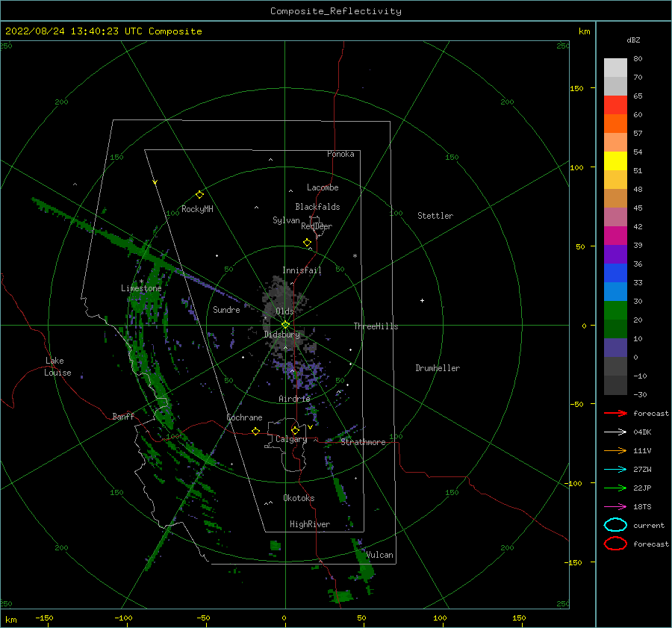Viewport: 672px width, 628px height.
Task: Select the orange 111V arrow legend entry
Action: [615, 450]
